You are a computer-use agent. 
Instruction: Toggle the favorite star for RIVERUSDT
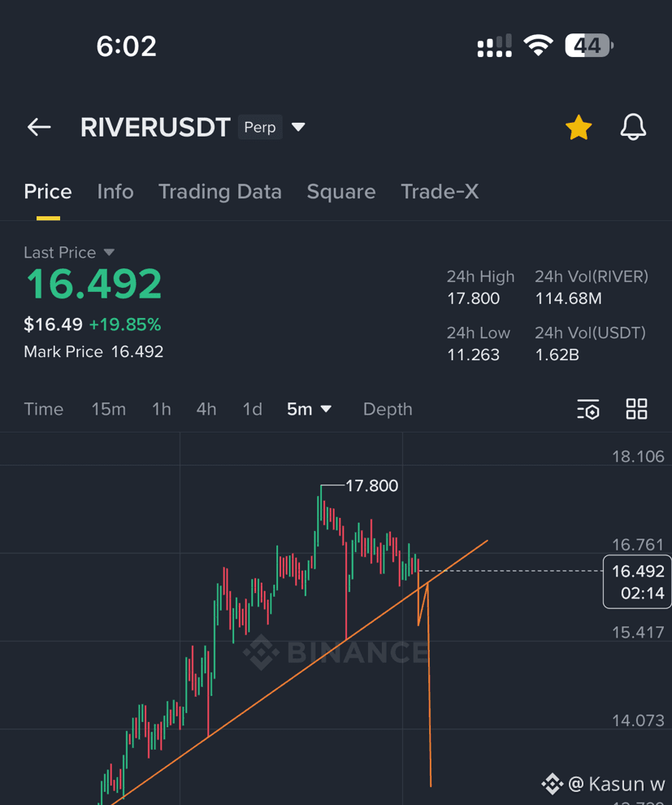pos(579,128)
